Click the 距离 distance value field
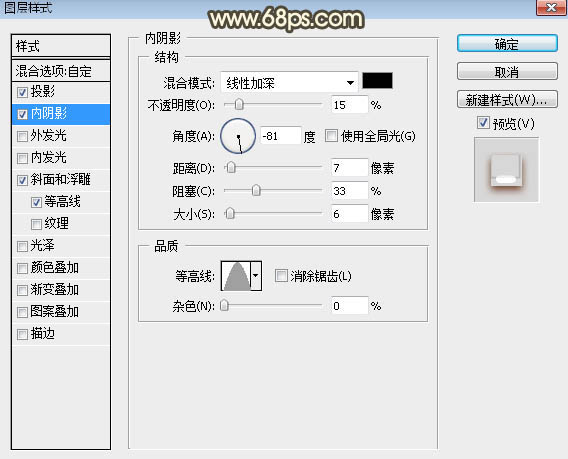The width and height of the screenshot is (568, 459). coord(350,168)
